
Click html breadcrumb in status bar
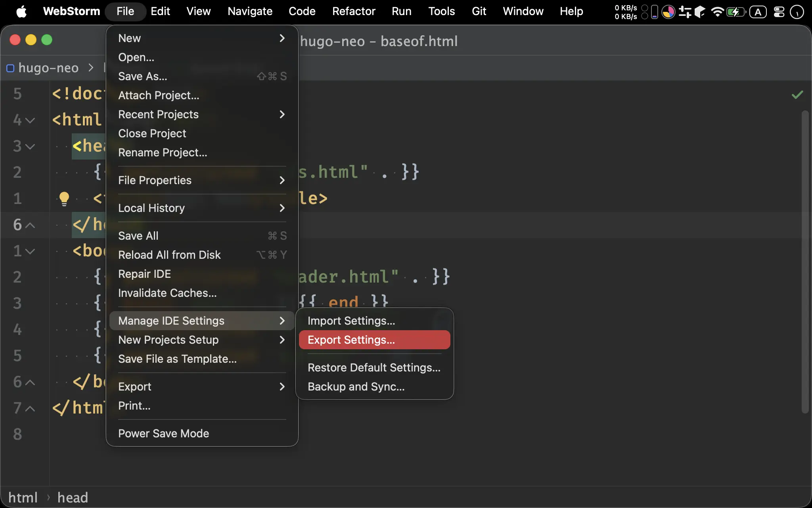pyautogui.click(x=23, y=498)
